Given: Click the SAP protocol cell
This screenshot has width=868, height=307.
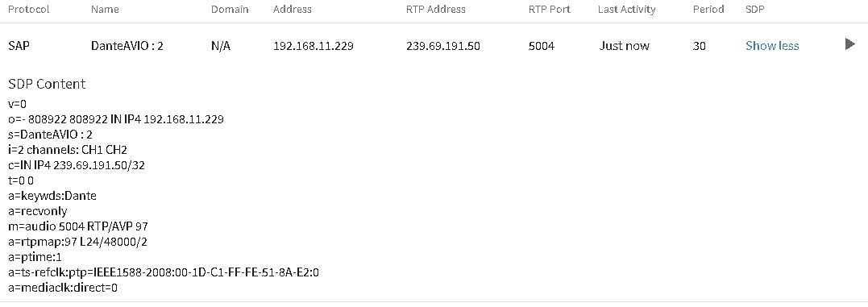Looking at the screenshot, I should tap(19, 46).
